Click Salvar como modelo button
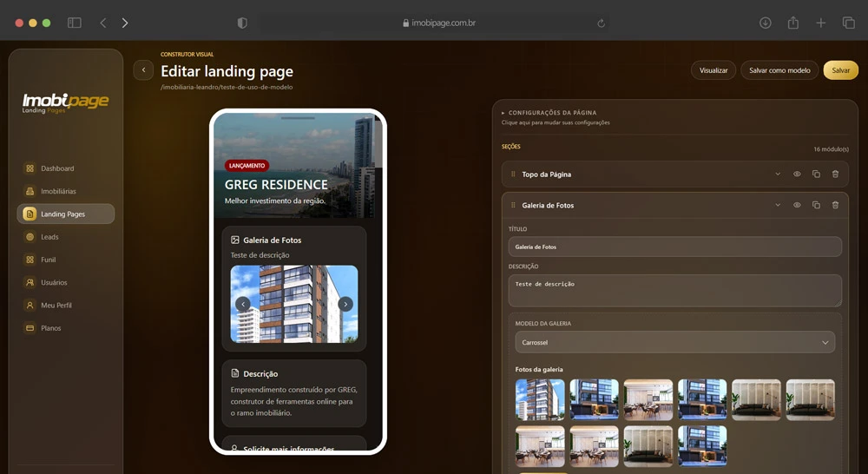This screenshot has height=474, width=868. tap(779, 70)
